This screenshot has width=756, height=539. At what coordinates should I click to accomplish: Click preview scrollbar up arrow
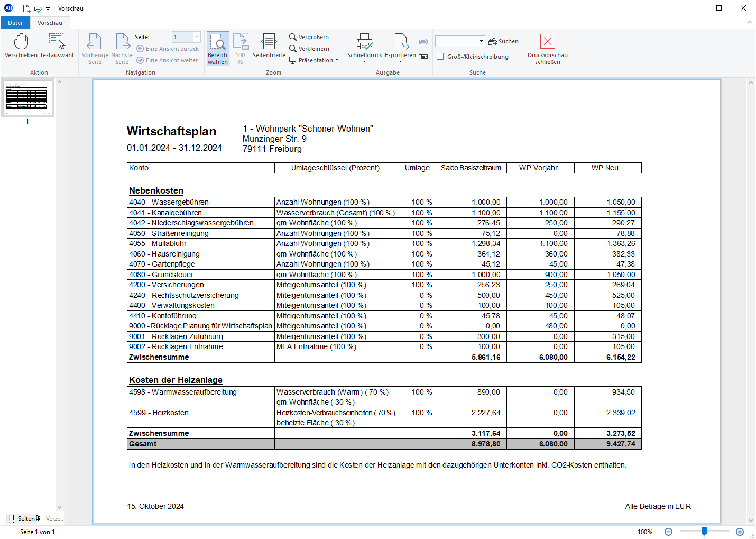[x=751, y=82]
